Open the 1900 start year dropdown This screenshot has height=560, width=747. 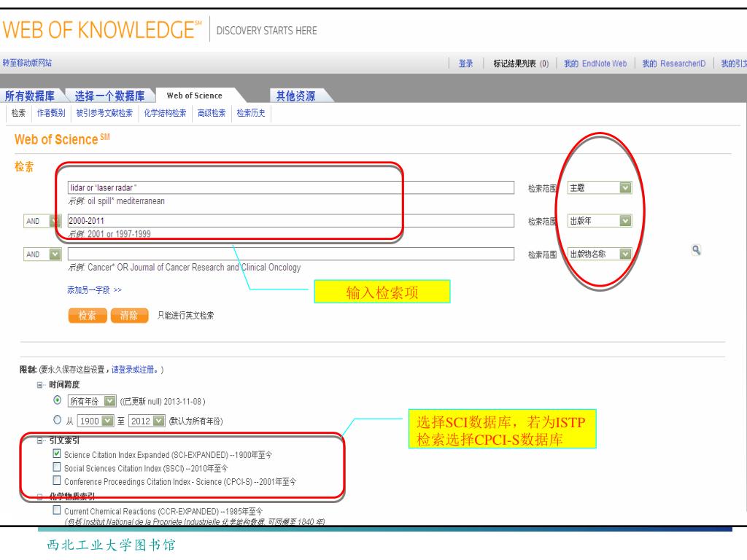(96, 421)
